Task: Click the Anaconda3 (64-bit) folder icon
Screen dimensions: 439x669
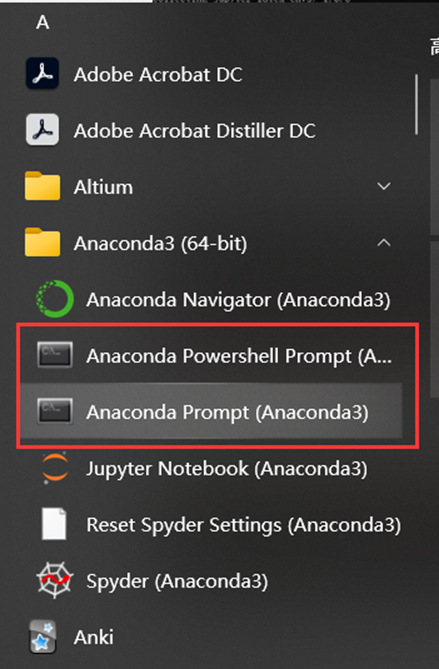Action: coord(42,242)
